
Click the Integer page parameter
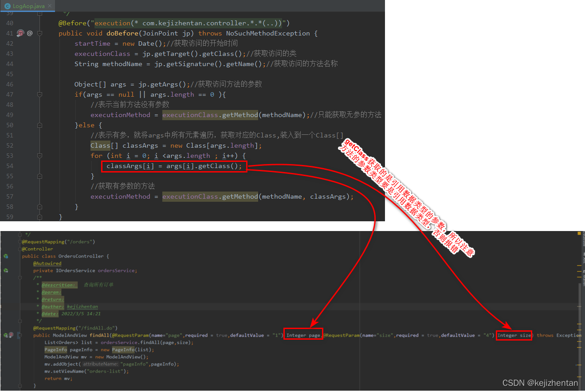(x=303, y=335)
